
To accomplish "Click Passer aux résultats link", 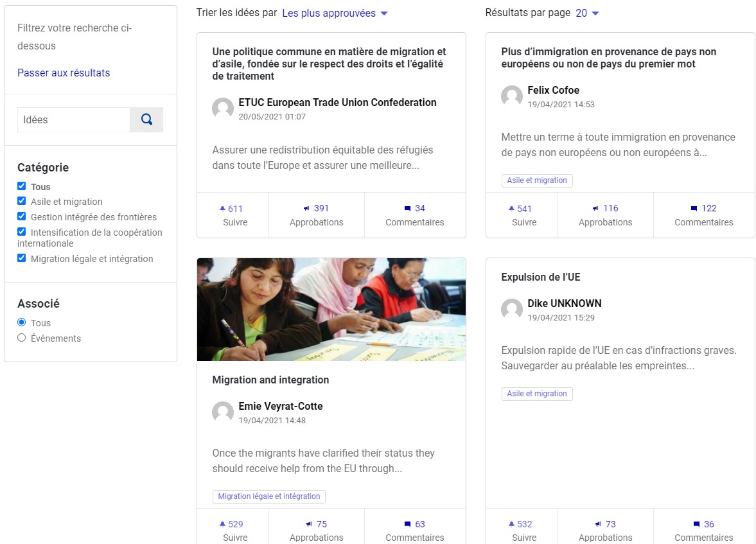I will [64, 73].
